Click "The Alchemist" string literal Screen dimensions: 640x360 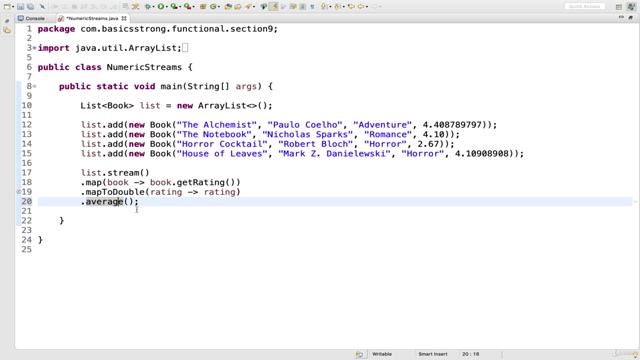pyautogui.click(x=217, y=125)
